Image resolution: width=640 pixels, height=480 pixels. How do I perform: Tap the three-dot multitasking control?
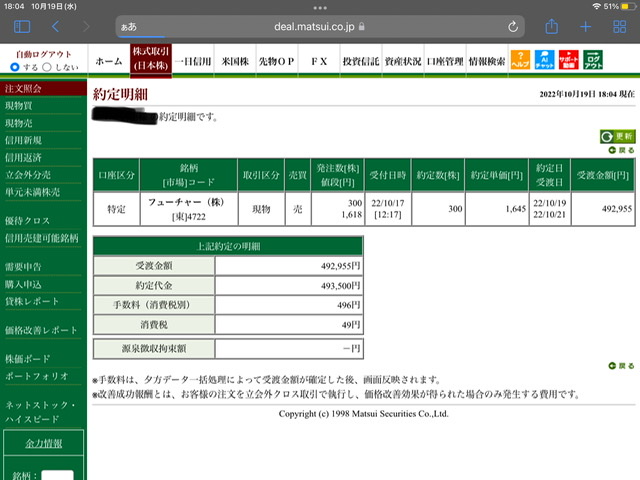click(x=320, y=7)
